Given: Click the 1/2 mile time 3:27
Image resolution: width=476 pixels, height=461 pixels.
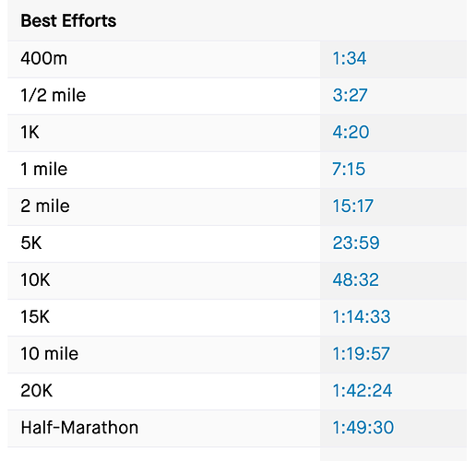Looking at the screenshot, I should (350, 95).
